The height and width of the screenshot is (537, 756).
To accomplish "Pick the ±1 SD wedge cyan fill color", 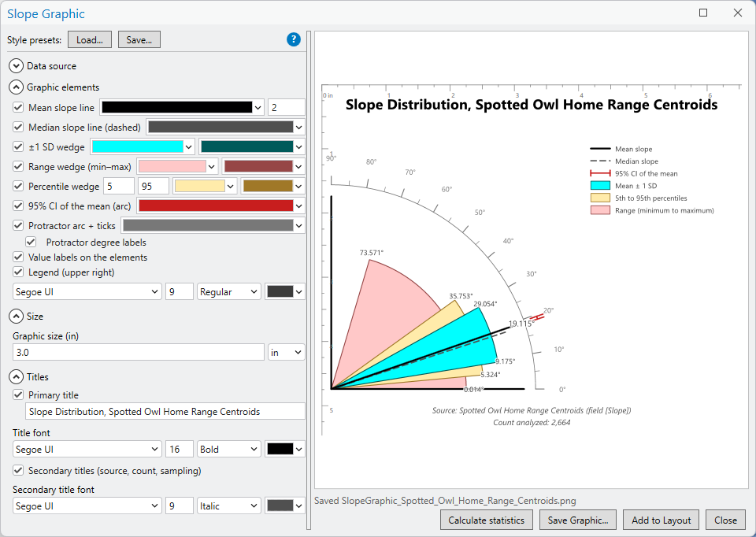I will (143, 147).
